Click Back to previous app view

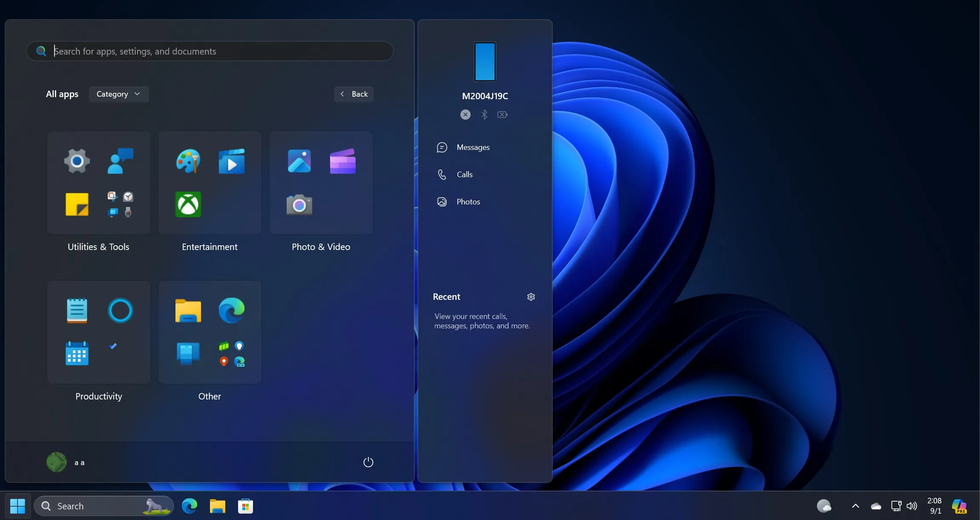click(354, 94)
